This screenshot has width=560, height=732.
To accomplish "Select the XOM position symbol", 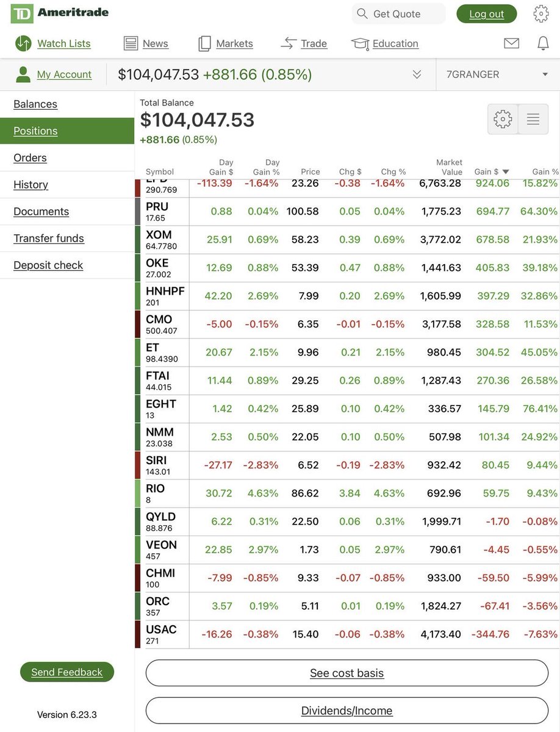I will tap(159, 235).
